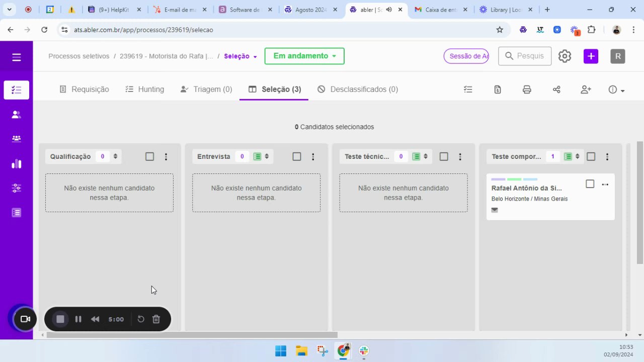Click the Pesquisa search field
The image size is (644, 362).
coord(525,56)
